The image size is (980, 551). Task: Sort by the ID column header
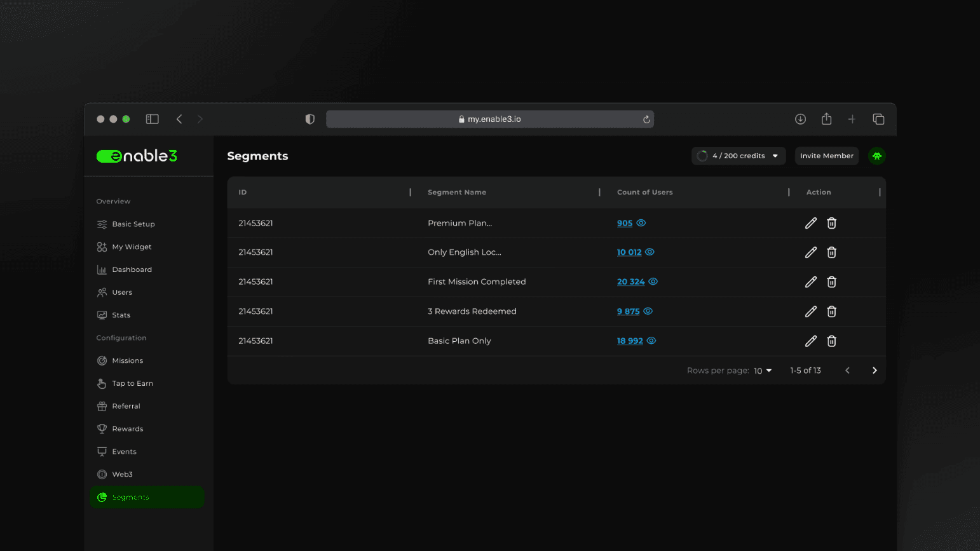click(x=243, y=193)
